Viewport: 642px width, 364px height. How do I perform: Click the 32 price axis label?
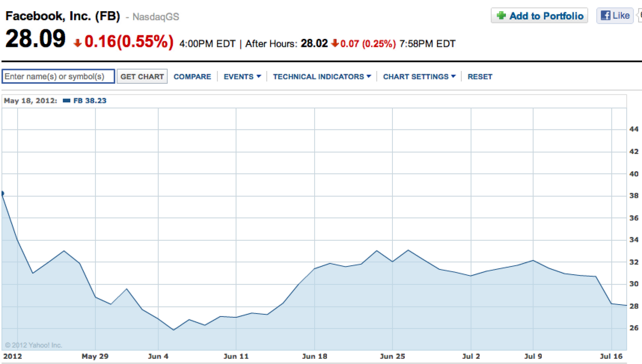[x=634, y=262]
